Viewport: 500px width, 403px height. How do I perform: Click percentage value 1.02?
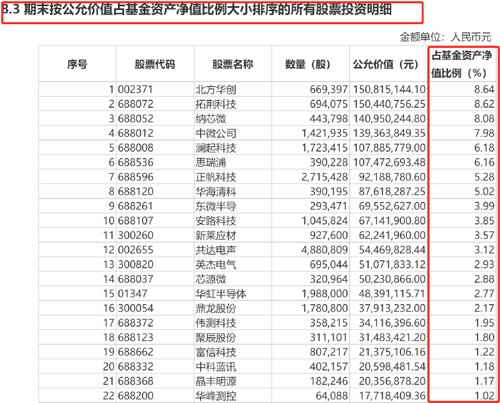484,395
